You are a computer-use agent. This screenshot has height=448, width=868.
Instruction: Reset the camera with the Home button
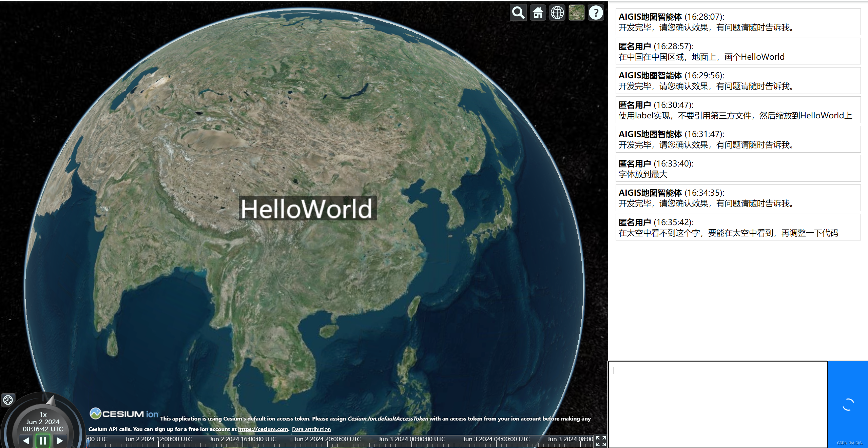(538, 13)
